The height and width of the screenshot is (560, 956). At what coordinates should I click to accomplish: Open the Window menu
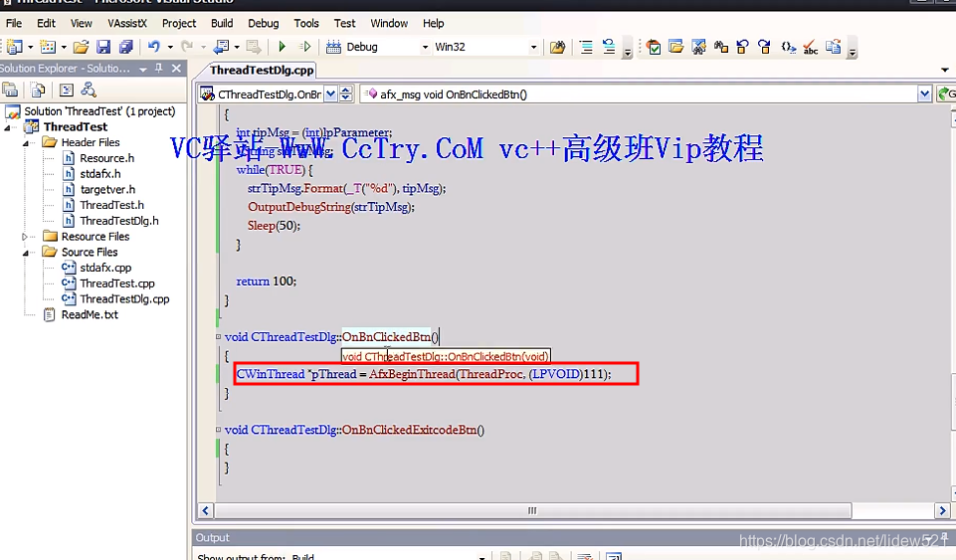(x=389, y=23)
